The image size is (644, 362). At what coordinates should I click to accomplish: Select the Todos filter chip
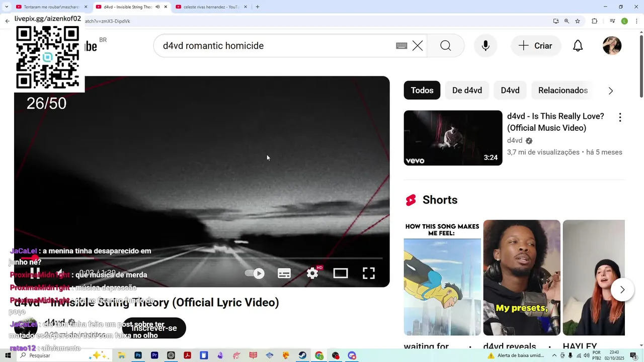click(422, 90)
